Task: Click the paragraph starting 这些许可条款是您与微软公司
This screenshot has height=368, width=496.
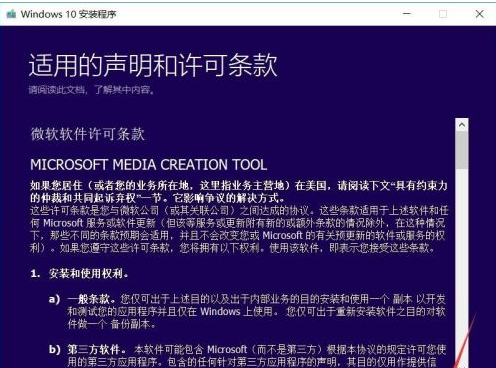Action: [239, 229]
